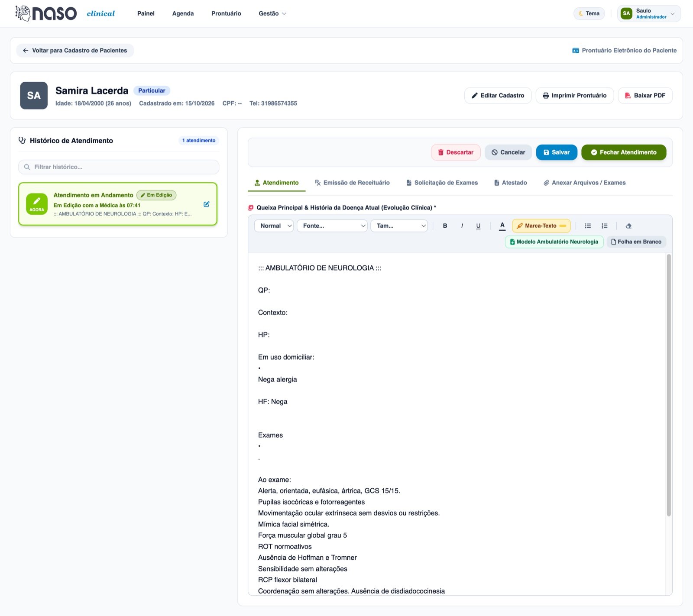Click the Filtrar histórico search field
The height and width of the screenshot is (616, 693).
(119, 167)
